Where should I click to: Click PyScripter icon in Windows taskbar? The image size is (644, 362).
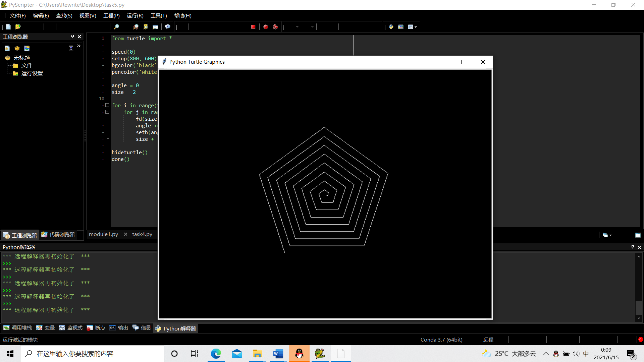click(x=320, y=354)
